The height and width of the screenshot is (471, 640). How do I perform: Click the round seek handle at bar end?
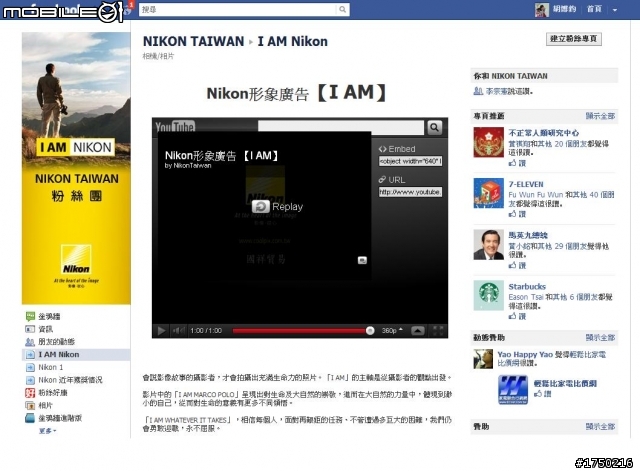pos(370,331)
